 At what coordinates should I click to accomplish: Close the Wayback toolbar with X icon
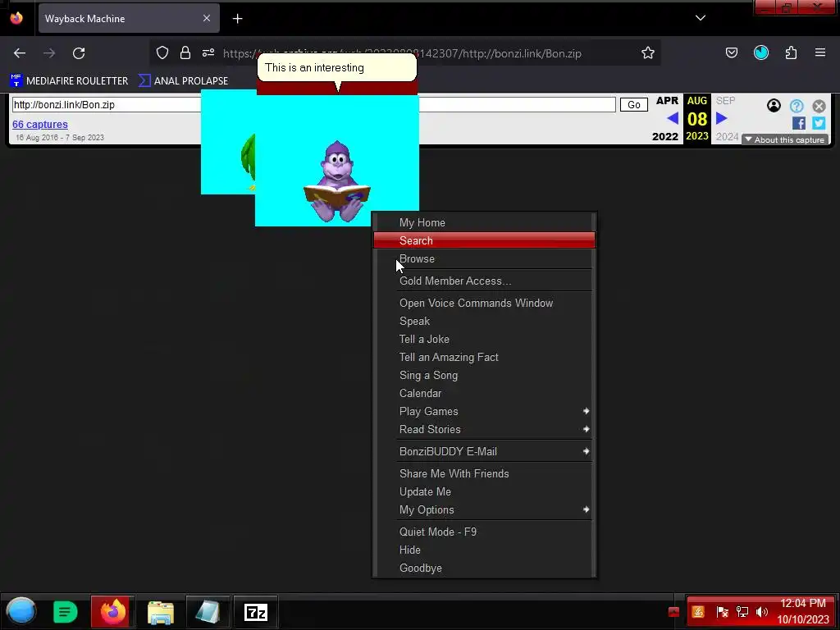(x=819, y=106)
